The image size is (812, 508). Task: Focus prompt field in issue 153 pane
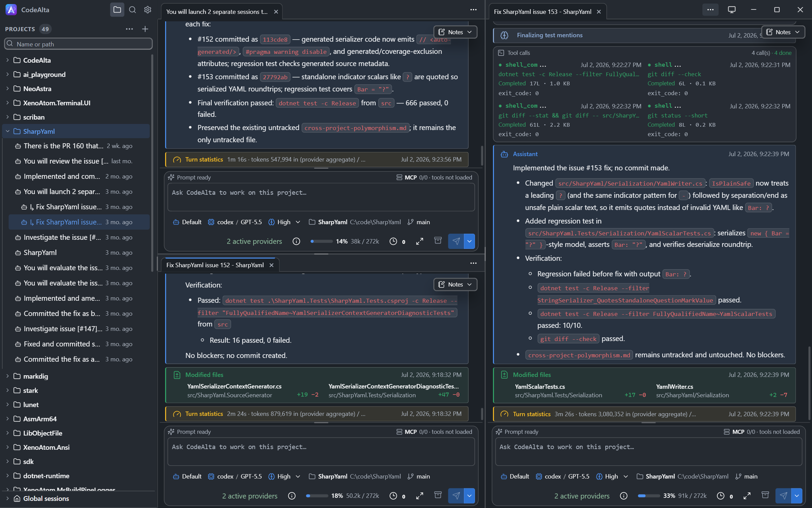[649, 452]
